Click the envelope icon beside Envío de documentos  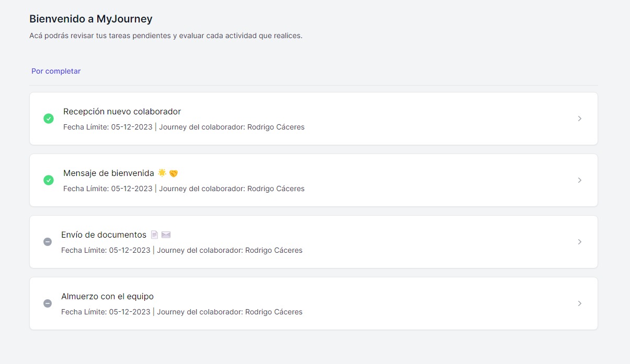pyautogui.click(x=166, y=234)
